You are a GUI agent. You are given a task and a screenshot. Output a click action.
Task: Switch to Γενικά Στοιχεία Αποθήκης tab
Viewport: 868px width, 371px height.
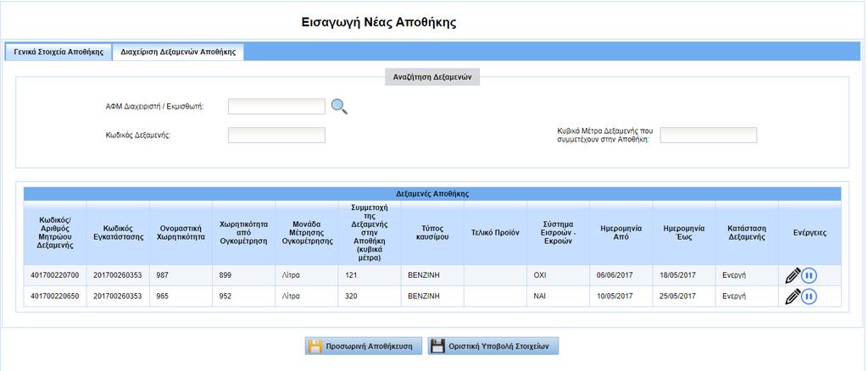point(58,52)
